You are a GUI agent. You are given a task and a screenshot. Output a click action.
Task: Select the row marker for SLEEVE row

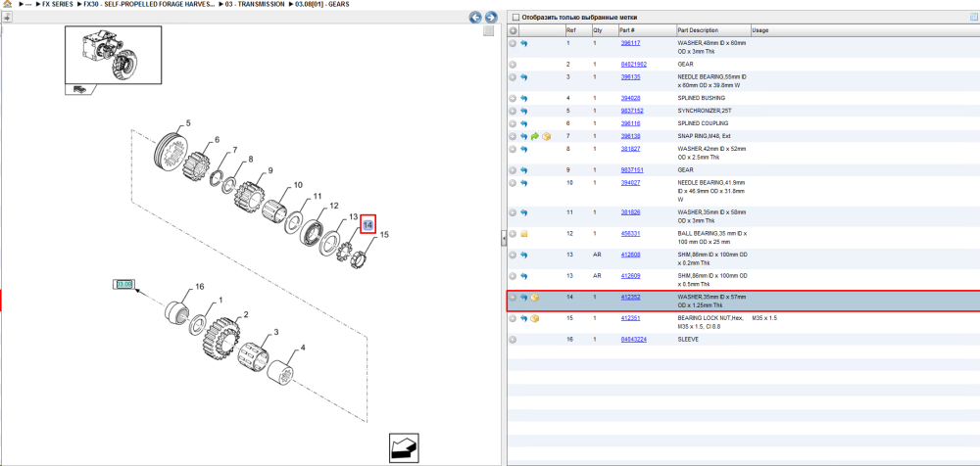coord(513,340)
